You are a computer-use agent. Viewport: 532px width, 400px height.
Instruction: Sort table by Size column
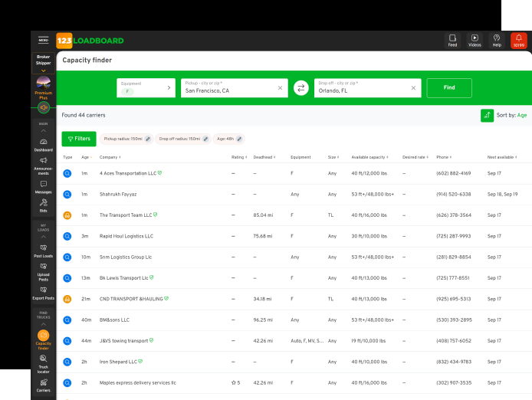(x=333, y=157)
